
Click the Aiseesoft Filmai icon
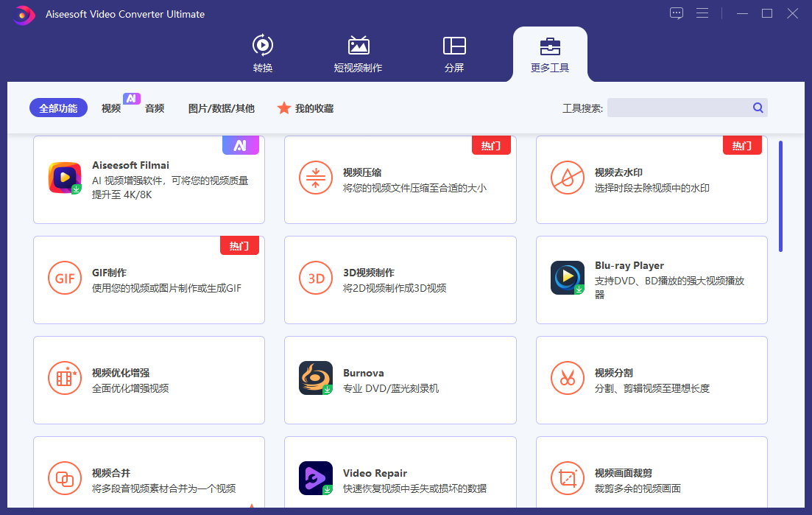point(64,178)
